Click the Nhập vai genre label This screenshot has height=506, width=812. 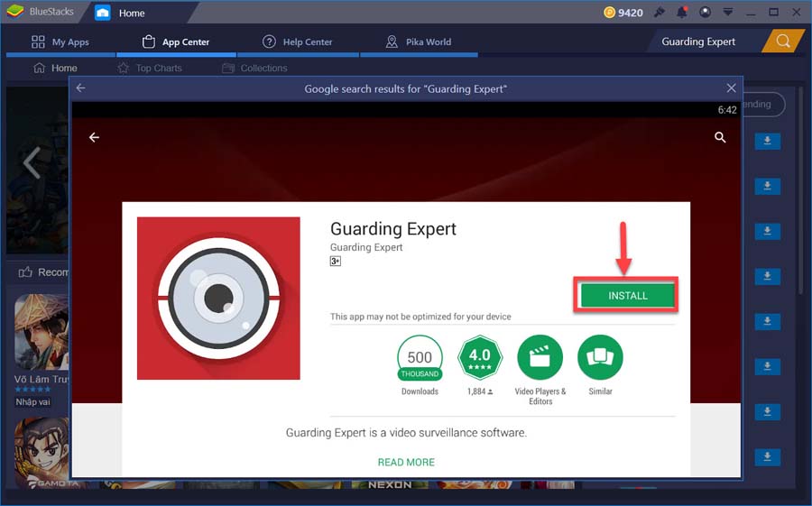pos(32,401)
